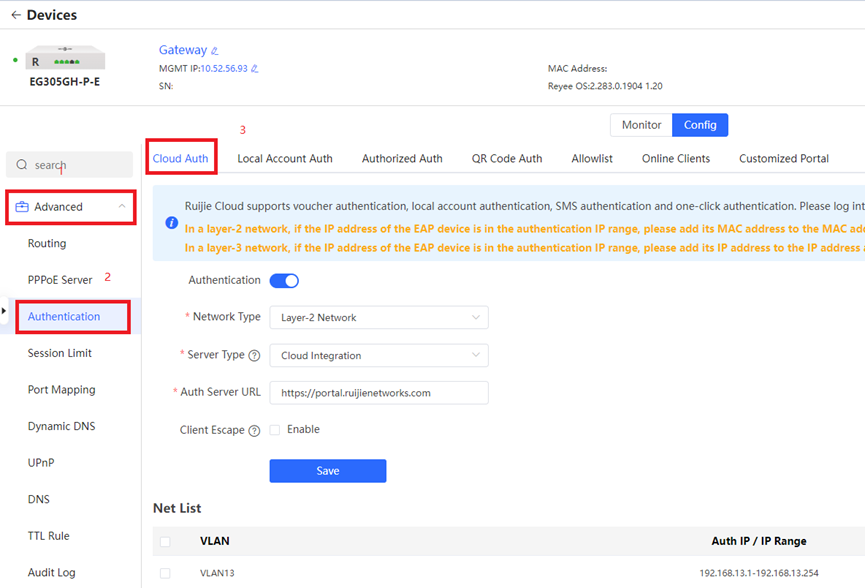Viewport: 865px width, 588px height.
Task: Check the VLAN13 row checkbox
Action: tap(165, 574)
